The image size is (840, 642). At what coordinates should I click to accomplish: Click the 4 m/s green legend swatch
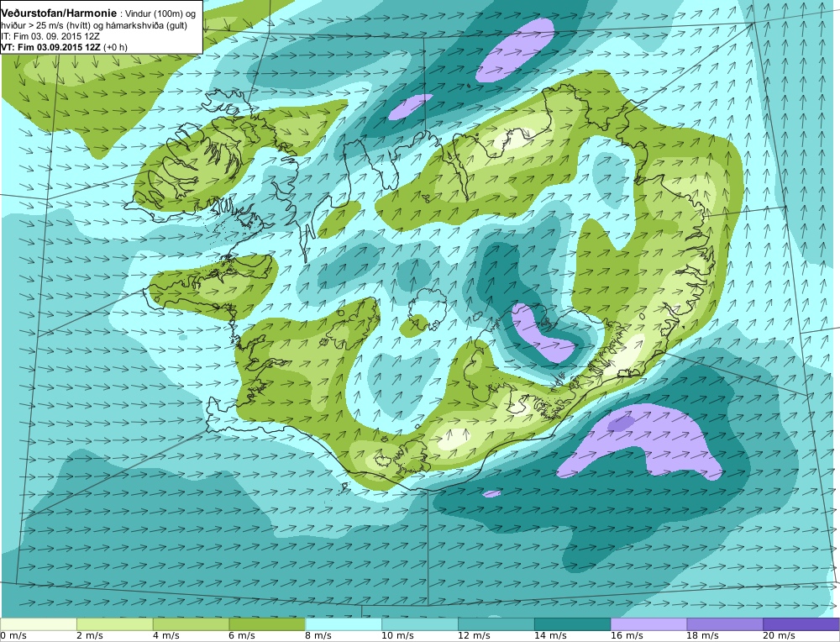click(191, 624)
